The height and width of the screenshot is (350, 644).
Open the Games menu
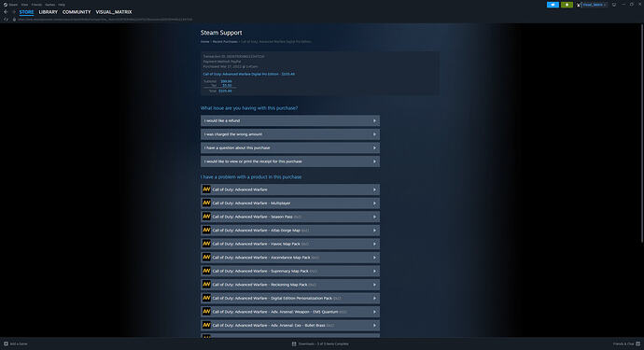pos(49,5)
